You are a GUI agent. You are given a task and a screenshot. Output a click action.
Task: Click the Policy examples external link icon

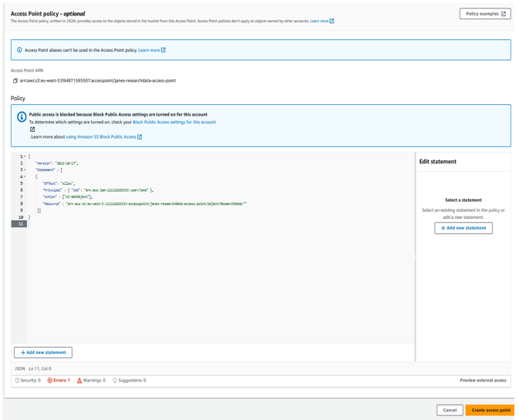click(504, 14)
